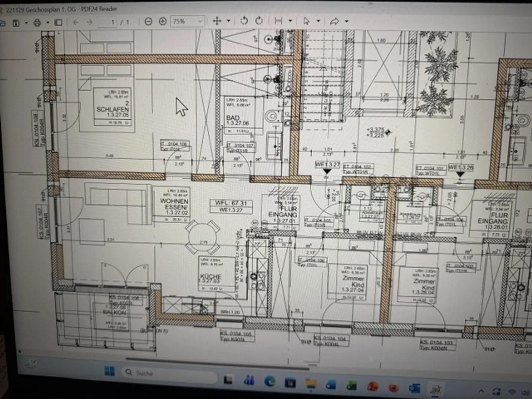532x399 pixels.
Task: Open Microsoft Edge from the taskbar
Action: pyautogui.click(x=270, y=381)
